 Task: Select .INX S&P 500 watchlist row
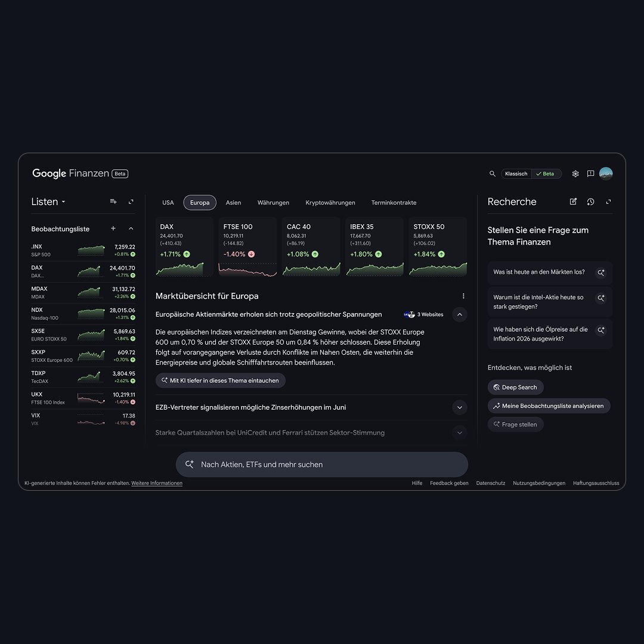(x=83, y=250)
